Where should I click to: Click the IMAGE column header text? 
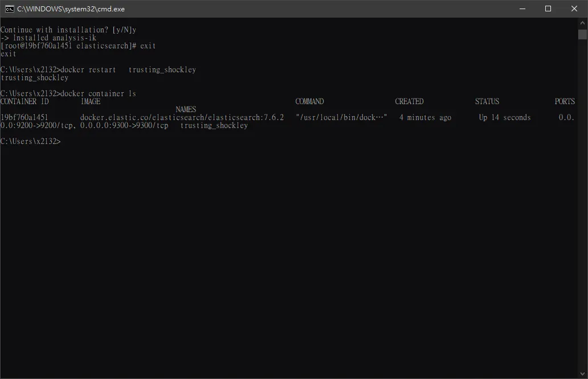point(91,101)
